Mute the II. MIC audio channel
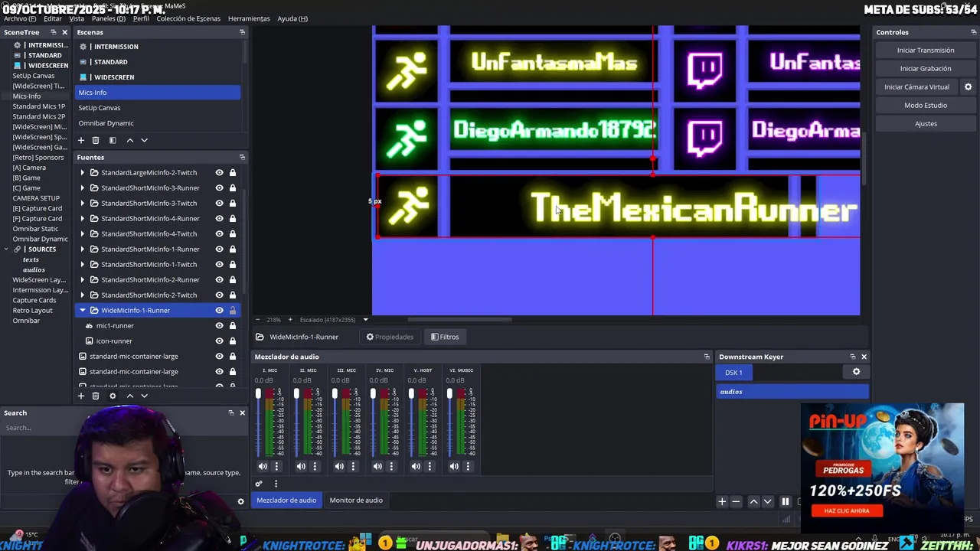The image size is (980, 551). click(301, 466)
